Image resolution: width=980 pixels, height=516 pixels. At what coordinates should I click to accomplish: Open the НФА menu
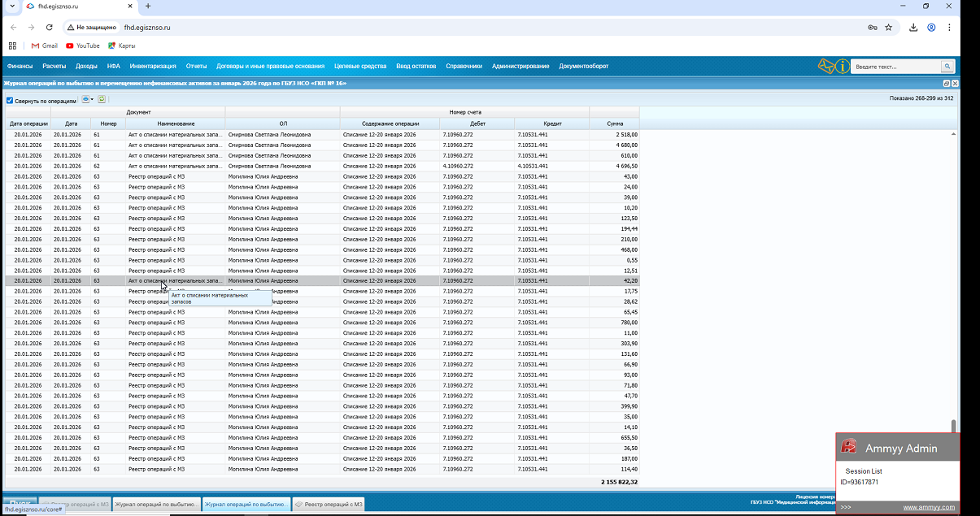pos(113,66)
